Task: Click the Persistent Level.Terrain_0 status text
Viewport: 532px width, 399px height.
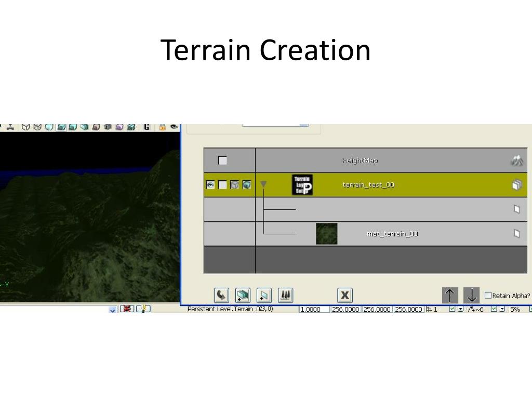Action: click(230, 309)
